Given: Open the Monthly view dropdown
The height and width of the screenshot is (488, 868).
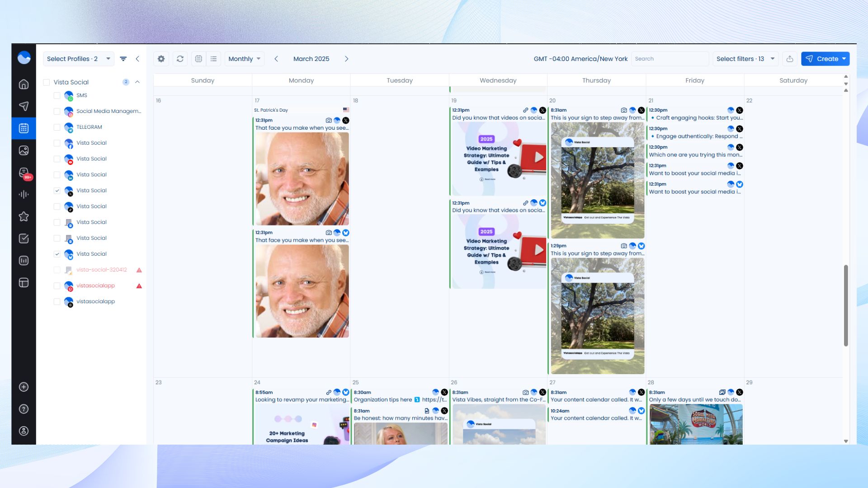Looking at the screenshot, I should tap(244, 59).
